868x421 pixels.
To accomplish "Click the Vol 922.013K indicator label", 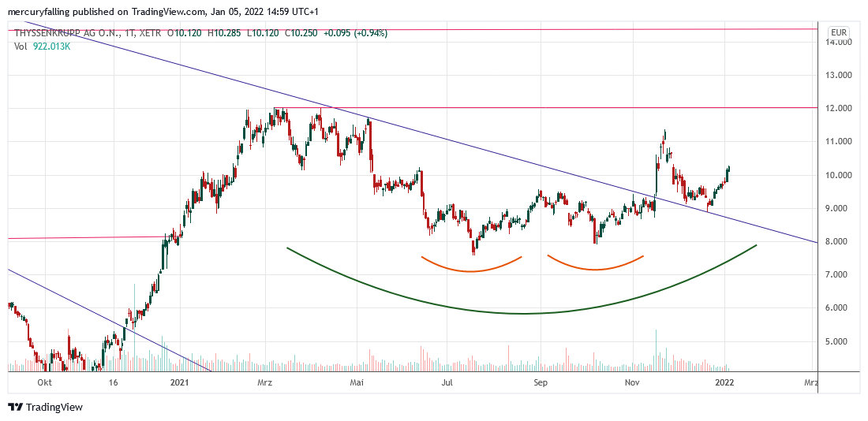I will coord(44,47).
